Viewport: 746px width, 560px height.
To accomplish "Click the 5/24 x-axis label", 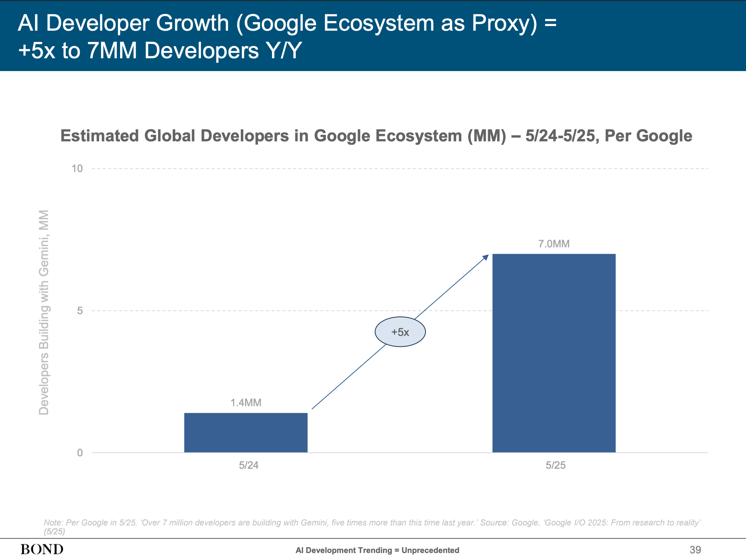I will coord(249,465).
